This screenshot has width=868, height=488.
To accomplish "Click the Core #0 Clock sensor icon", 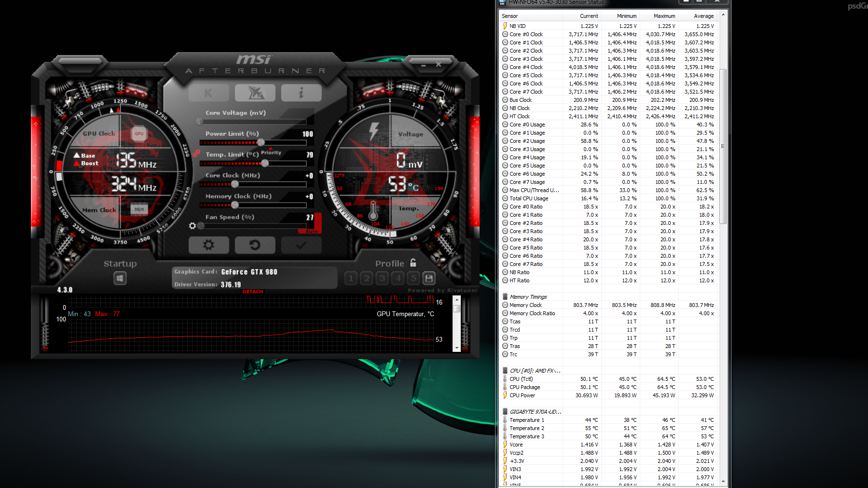I will 505,34.
